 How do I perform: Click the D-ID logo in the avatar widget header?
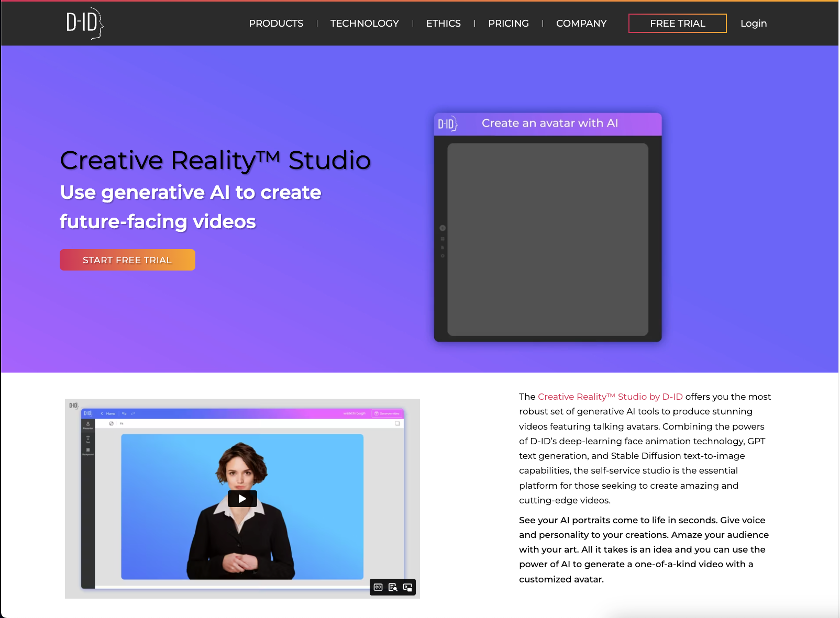pos(448,124)
